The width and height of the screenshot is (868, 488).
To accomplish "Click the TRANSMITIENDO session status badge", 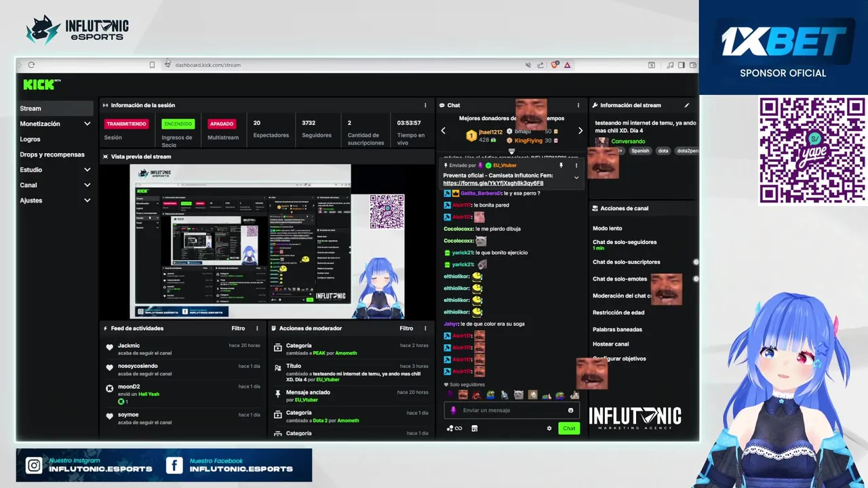I will [x=127, y=124].
